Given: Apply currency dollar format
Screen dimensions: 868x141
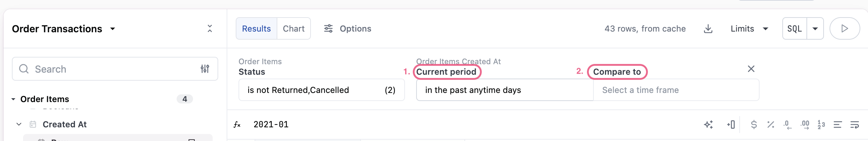Looking at the screenshot, I should 754,125.
